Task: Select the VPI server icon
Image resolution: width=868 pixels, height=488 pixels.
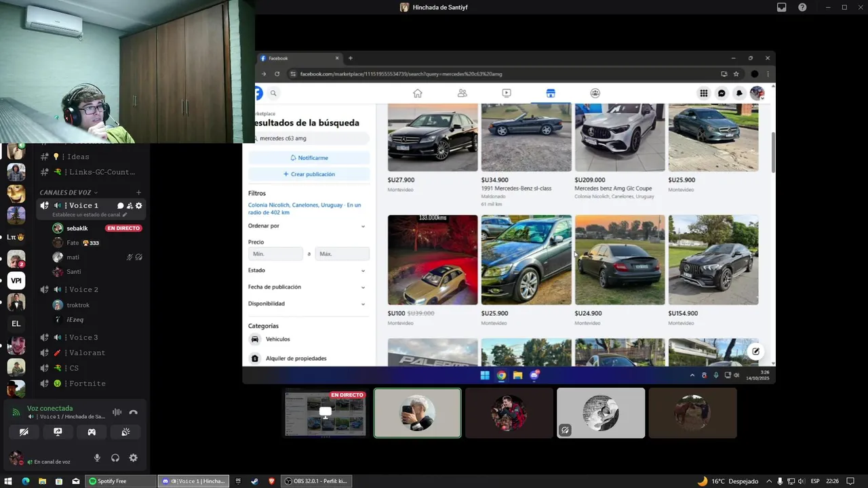Action: (x=16, y=281)
